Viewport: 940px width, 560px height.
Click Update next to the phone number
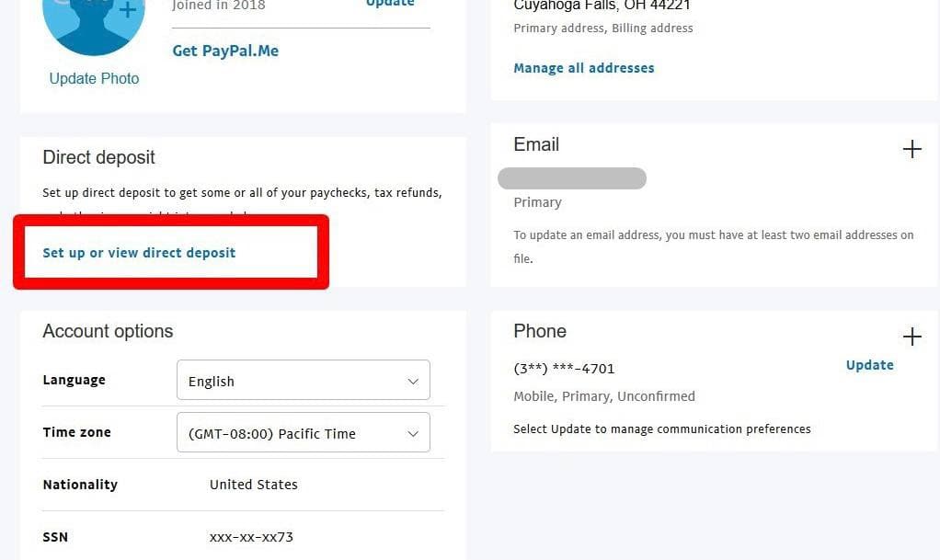tap(869, 365)
